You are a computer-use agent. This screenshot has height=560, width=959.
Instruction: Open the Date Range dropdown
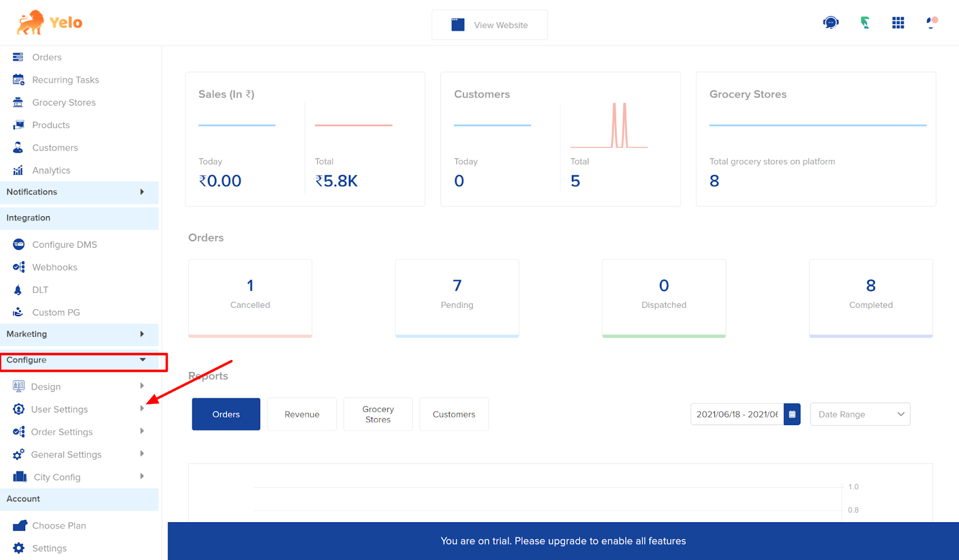860,414
